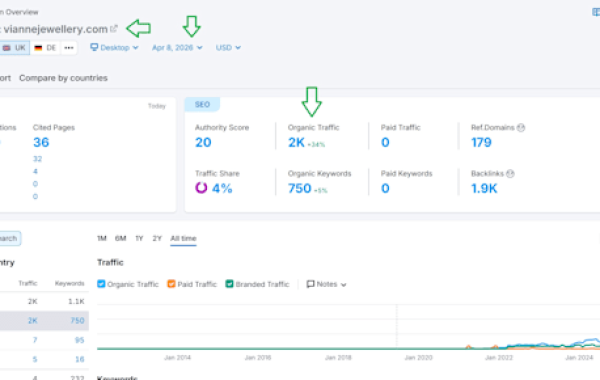Select the 1M time range
This screenshot has width=600, height=380.
102,238
